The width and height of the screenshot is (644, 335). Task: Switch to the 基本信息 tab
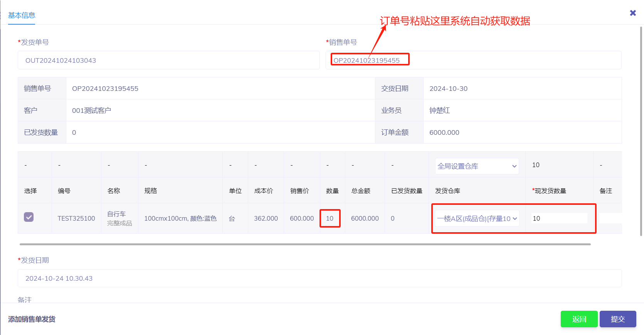tap(22, 15)
